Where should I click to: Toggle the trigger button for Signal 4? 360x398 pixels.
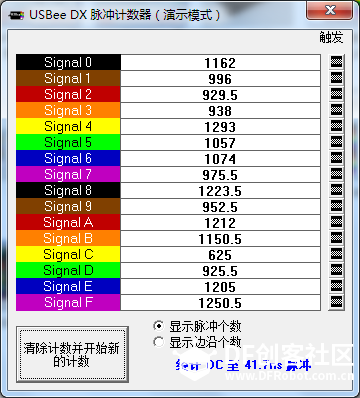(x=336, y=126)
